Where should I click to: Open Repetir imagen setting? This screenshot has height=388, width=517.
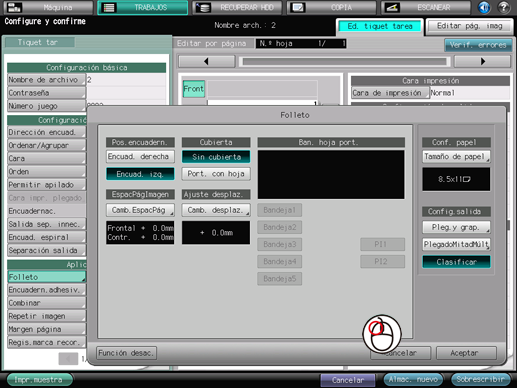point(46,316)
